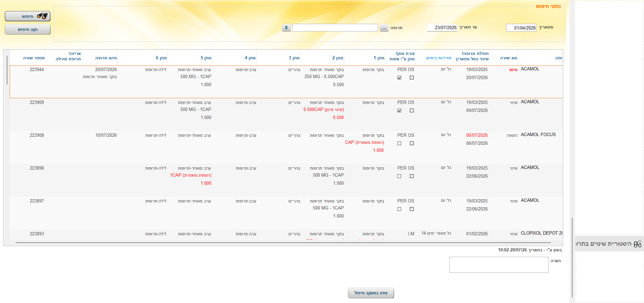The height and width of the screenshot is (303, 644).
Task: Focus the medication (תרופה) search field
Action: point(335,28)
